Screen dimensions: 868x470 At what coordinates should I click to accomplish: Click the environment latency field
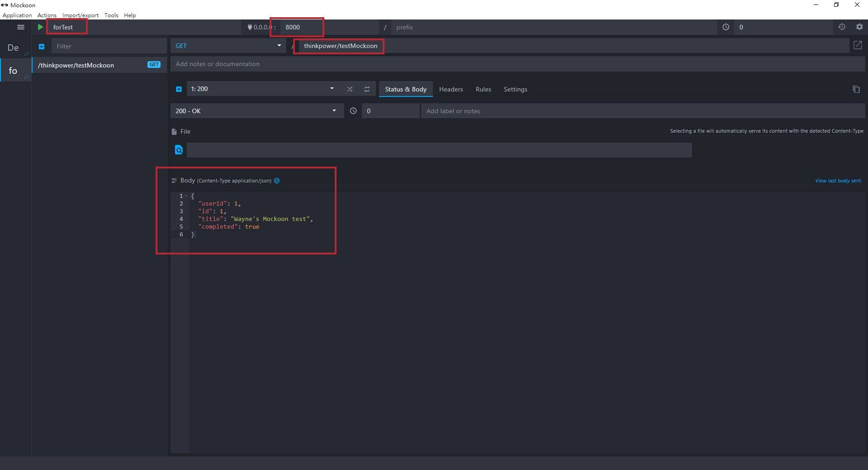[x=784, y=27]
